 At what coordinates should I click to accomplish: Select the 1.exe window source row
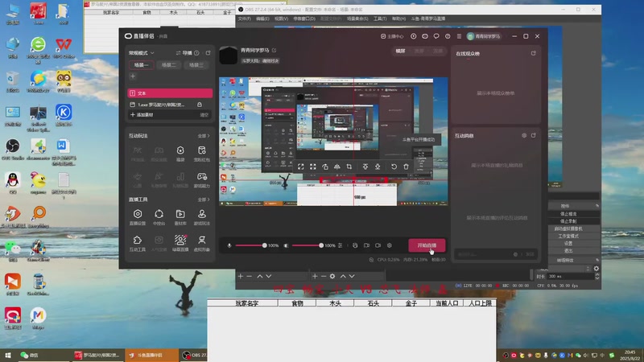tap(170, 105)
